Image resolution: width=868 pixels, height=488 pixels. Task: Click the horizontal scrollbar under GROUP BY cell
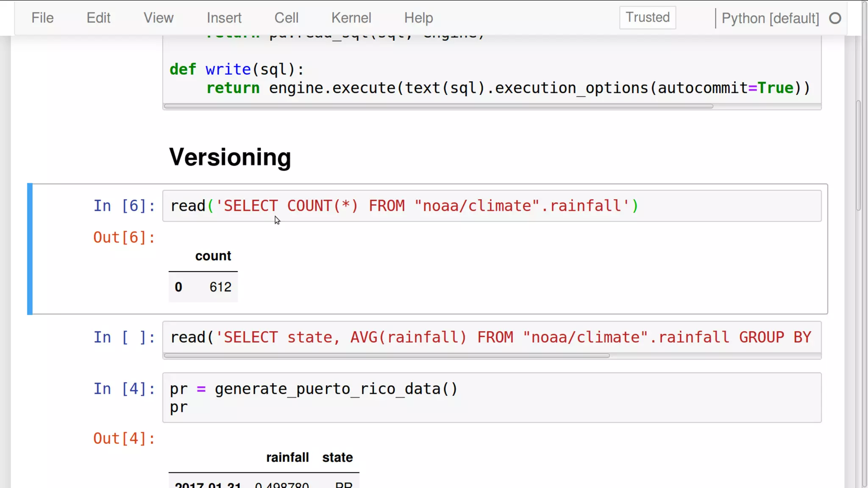[x=387, y=356]
